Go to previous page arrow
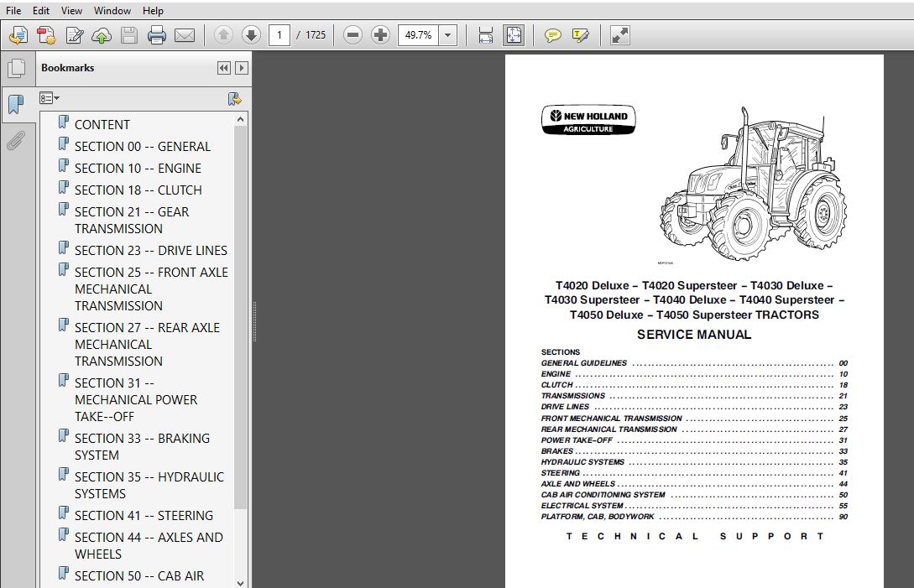The height and width of the screenshot is (588, 914). tap(223, 35)
